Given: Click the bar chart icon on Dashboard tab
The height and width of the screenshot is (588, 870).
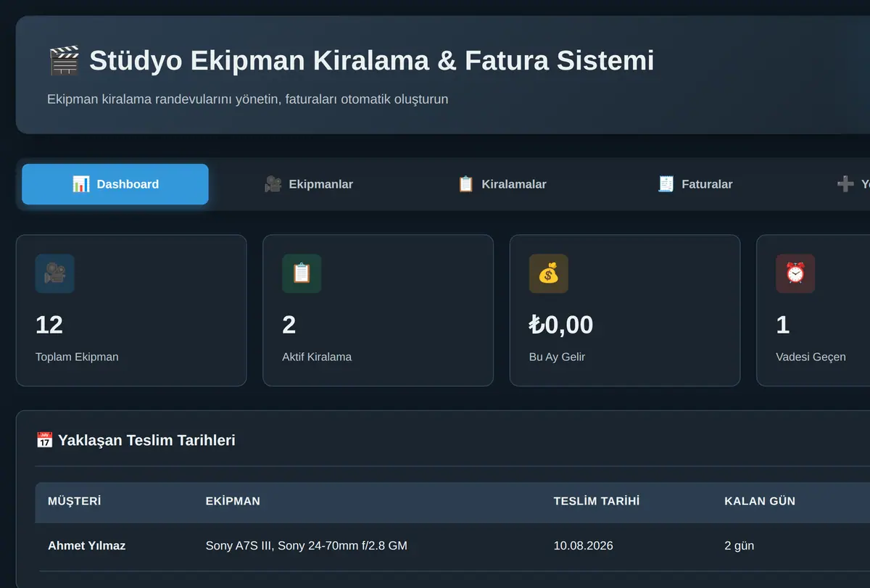Looking at the screenshot, I should click(81, 184).
